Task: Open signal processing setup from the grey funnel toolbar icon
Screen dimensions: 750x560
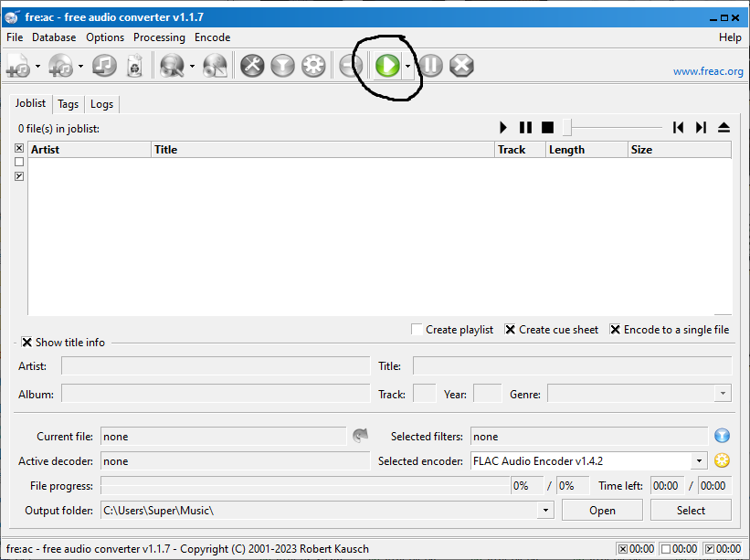Action: (x=282, y=66)
